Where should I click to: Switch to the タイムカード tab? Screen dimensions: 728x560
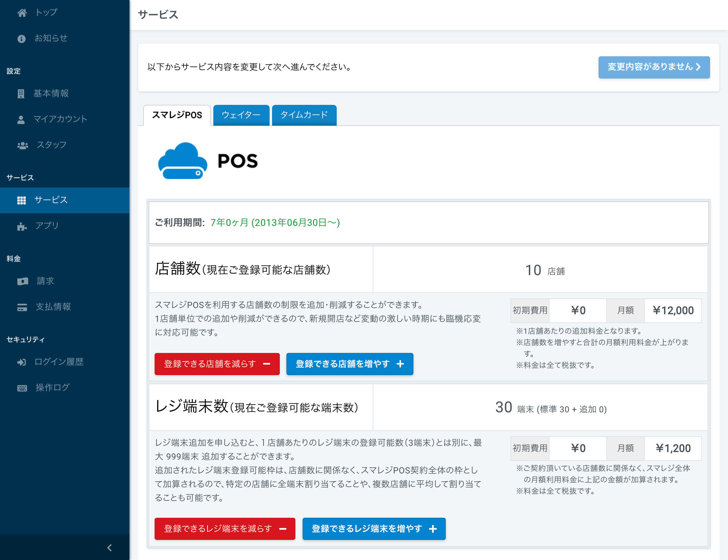coord(304,115)
